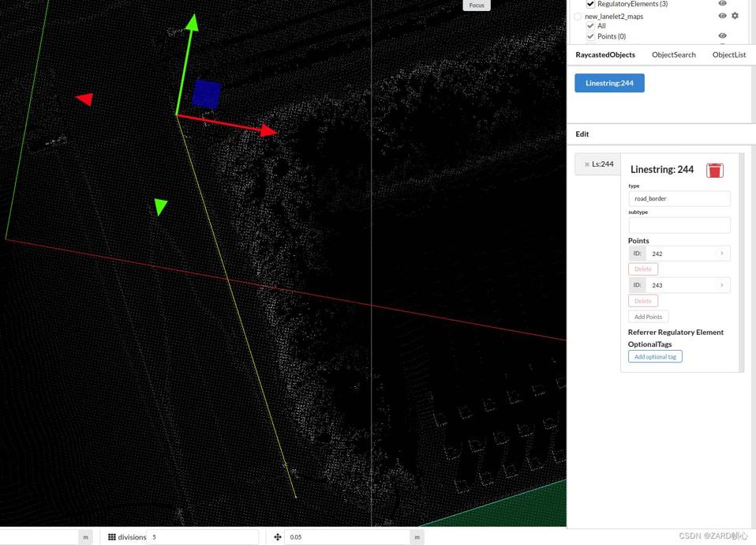Uncheck the RegulatoryElements (3) checkbox

590,4
